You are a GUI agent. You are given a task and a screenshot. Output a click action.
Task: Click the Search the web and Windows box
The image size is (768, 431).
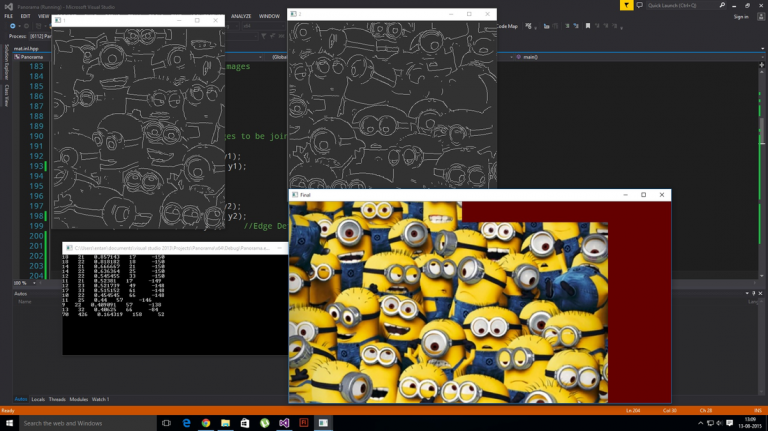[x=88, y=423]
